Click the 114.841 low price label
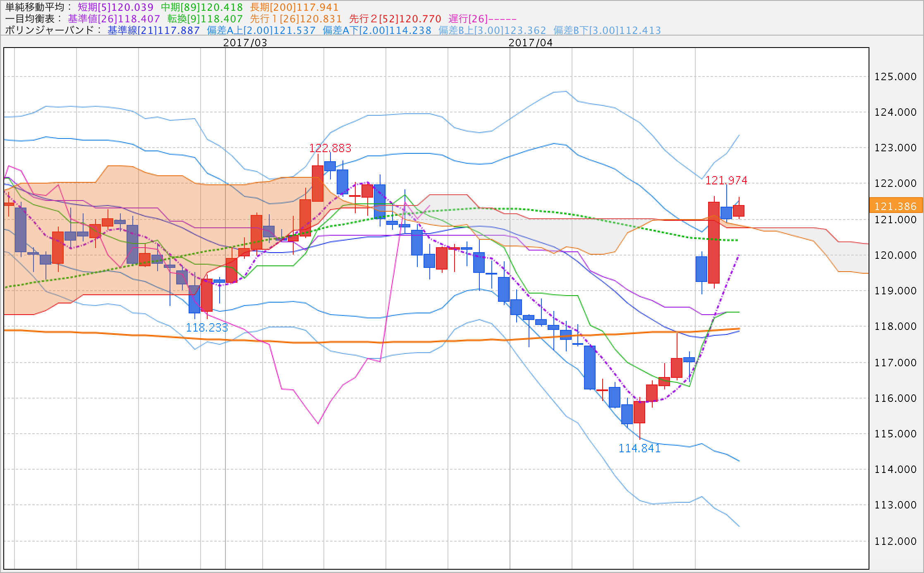Screen dimensions: 924x573 click(639, 448)
